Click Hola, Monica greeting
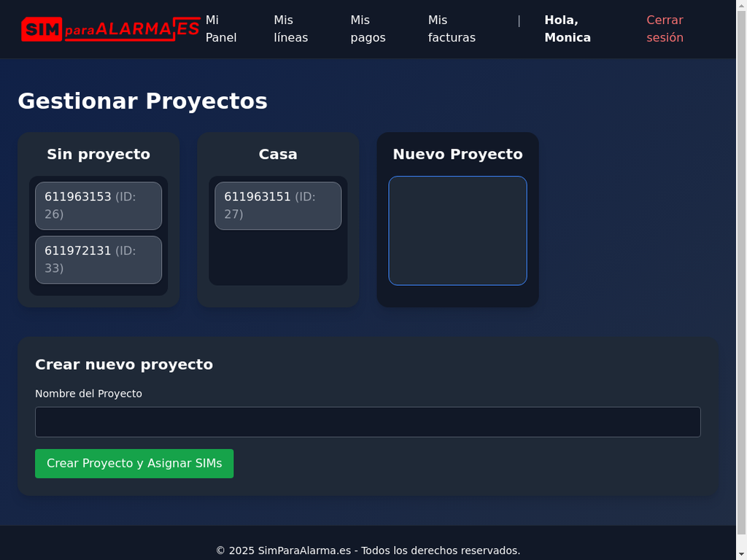The image size is (747, 560). (x=568, y=28)
